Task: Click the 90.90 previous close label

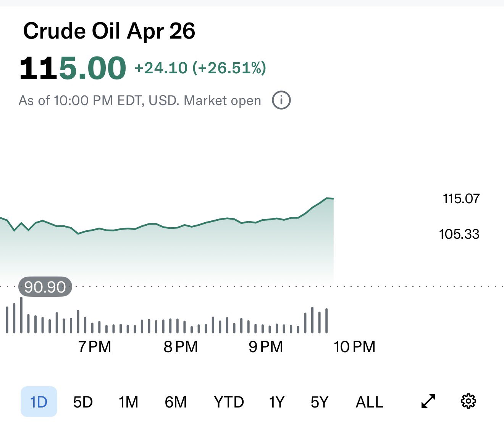Action: click(45, 287)
